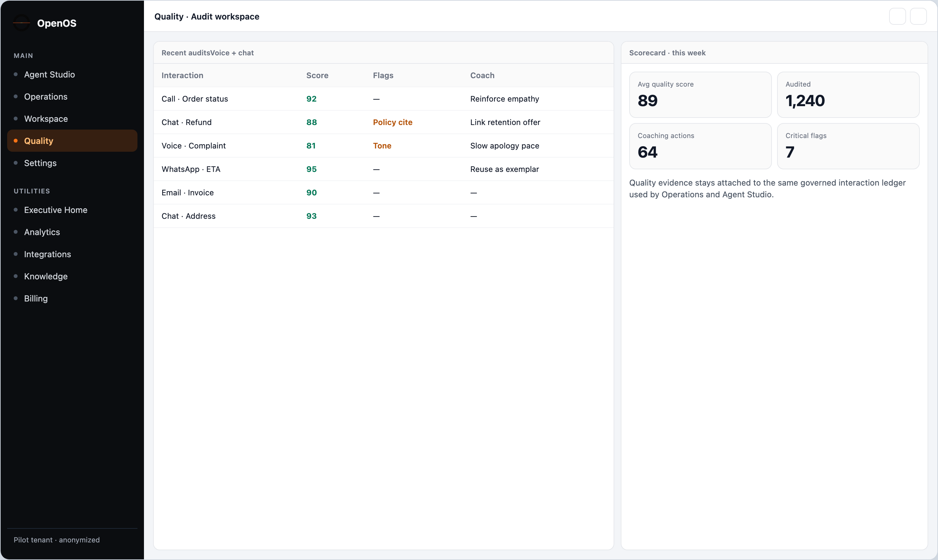The height and width of the screenshot is (560, 938).
Task: Click the 'Reinforce empathy' coaching note
Action: click(x=504, y=99)
